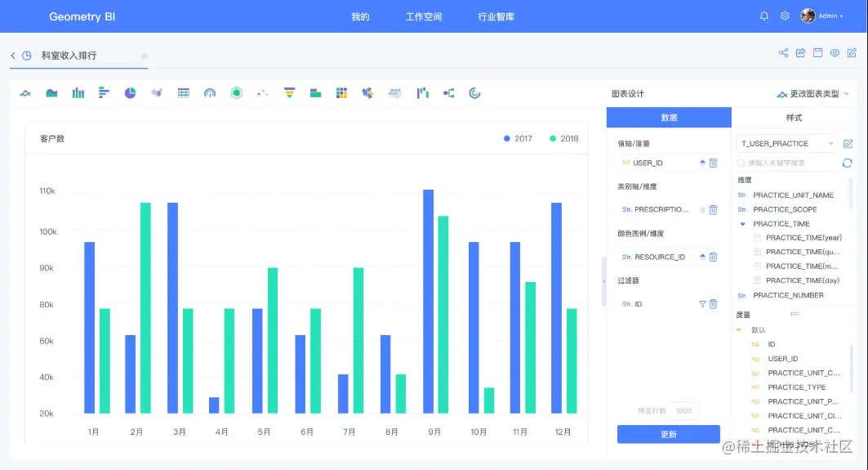Select PRACTICE_TIME(day) field

803,280
